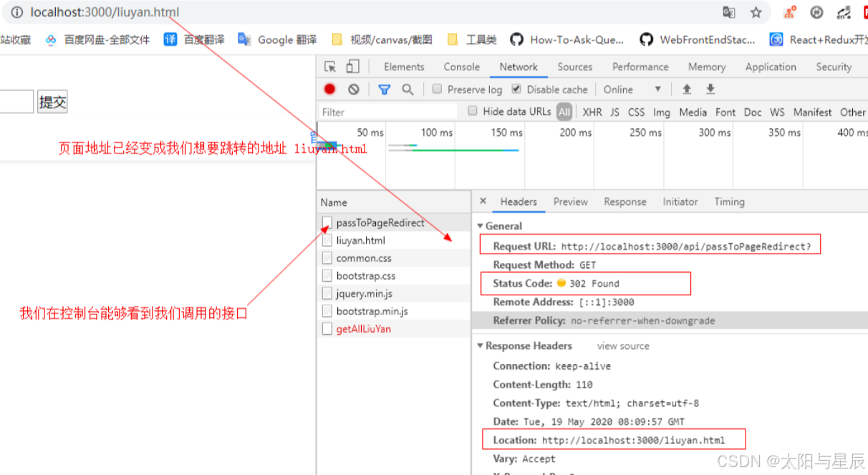Open How-To-Ask-Que... GitHub bookmark
This screenshot has width=868, height=475.
click(567, 39)
